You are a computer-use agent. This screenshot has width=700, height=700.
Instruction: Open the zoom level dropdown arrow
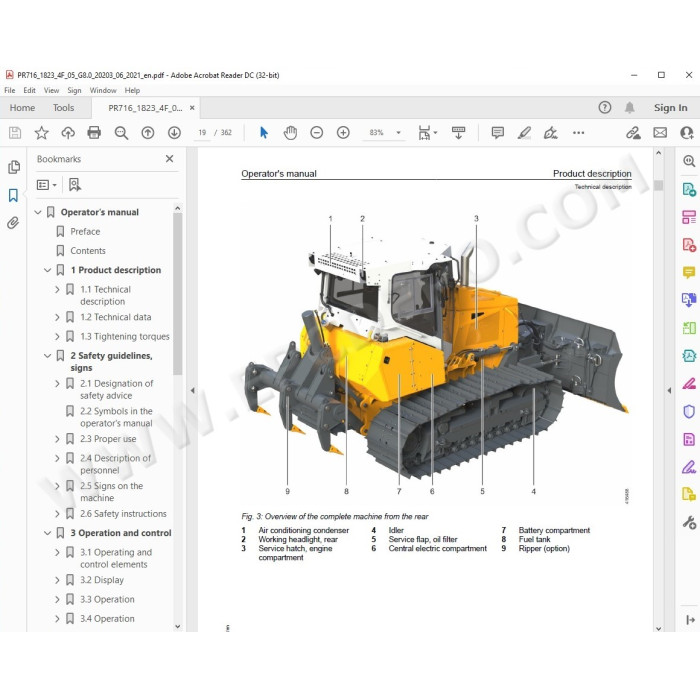coord(398,133)
